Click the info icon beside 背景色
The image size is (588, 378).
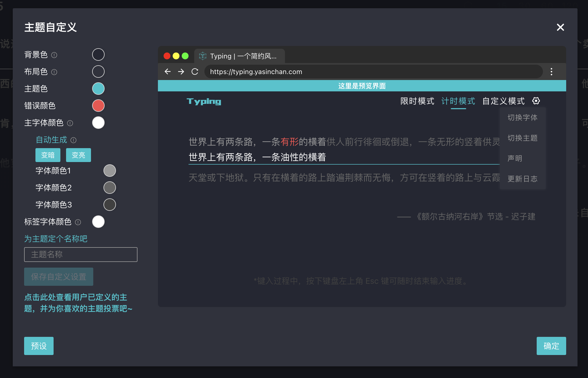pyautogui.click(x=54, y=55)
